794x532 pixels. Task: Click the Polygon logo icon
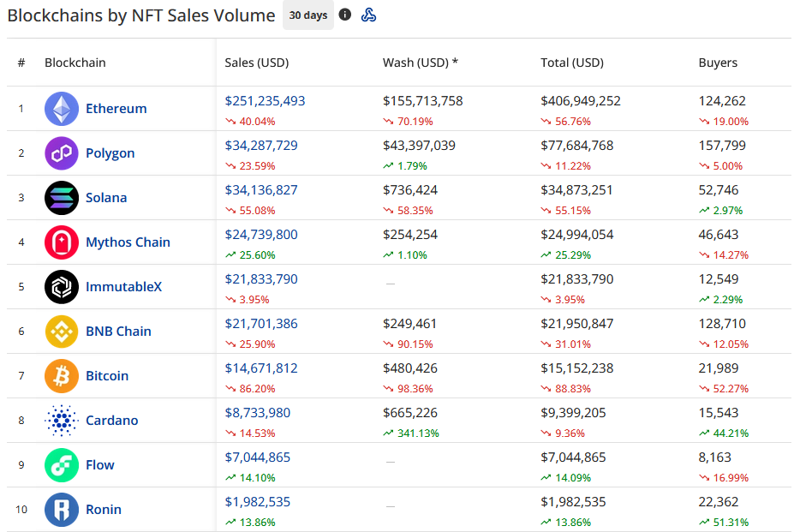tap(62, 153)
